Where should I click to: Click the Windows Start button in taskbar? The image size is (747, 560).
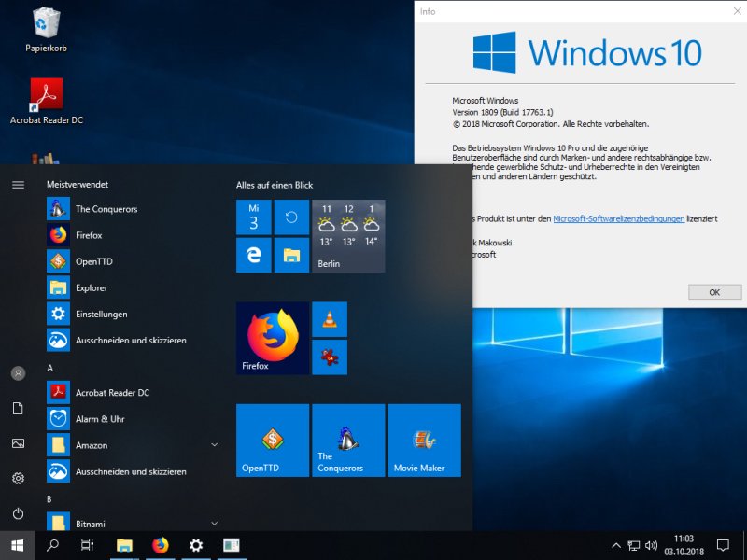click(18, 545)
